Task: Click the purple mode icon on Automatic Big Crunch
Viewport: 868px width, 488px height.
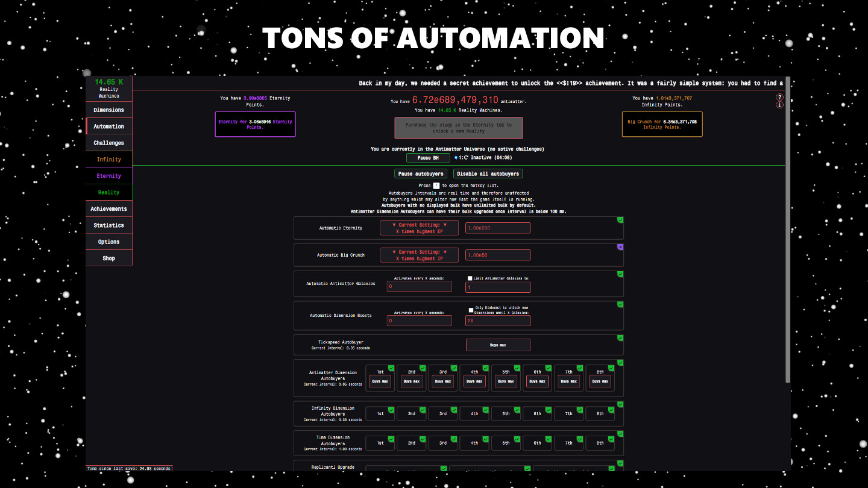Action: tap(620, 247)
